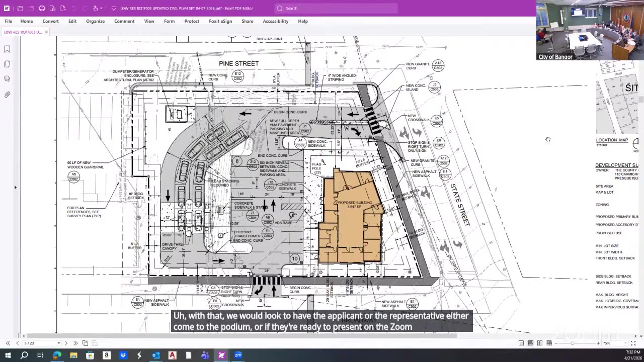Open File Explorer from taskbar
Screen dimensions: 644x362
point(73,355)
